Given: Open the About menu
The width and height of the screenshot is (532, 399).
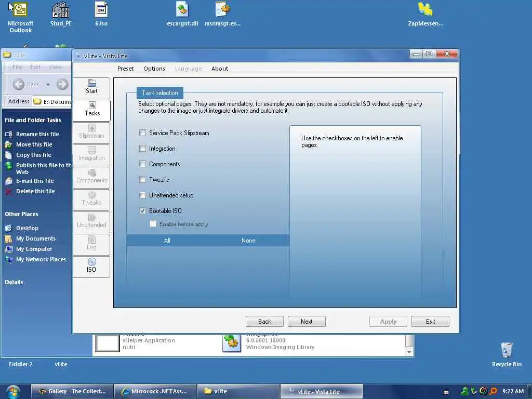Looking at the screenshot, I should click(x=220, y=69).
